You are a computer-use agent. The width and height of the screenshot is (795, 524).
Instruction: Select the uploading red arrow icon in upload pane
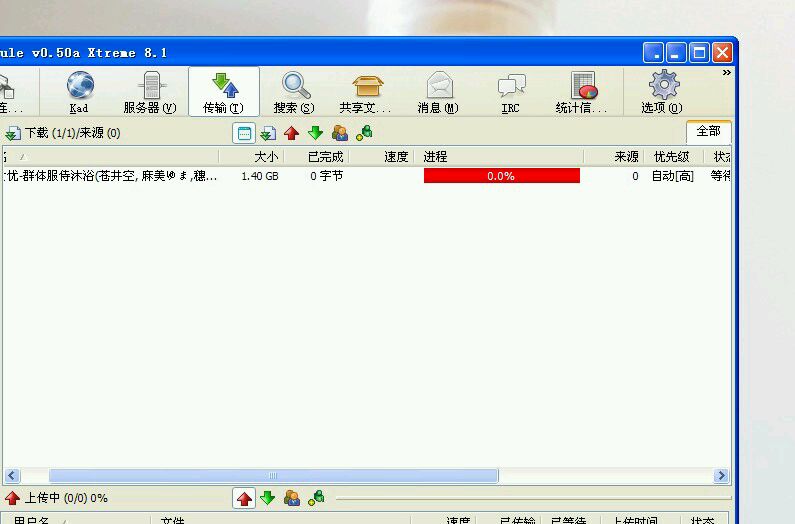click(x=244, y=498)
